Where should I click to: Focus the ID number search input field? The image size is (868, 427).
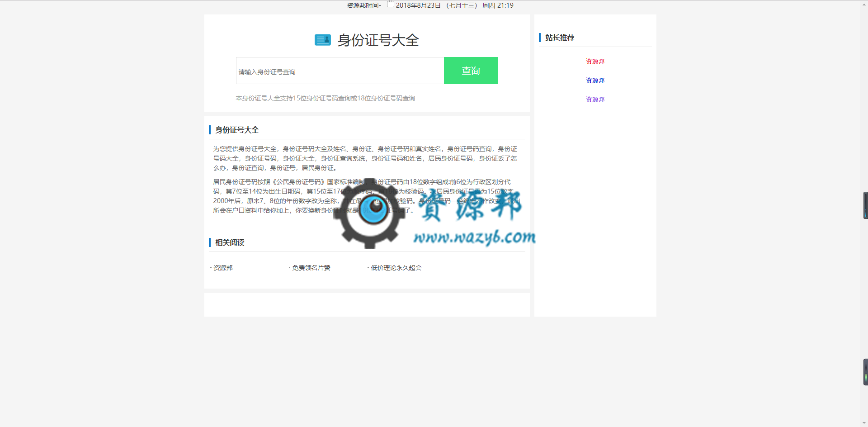(340, 71)
